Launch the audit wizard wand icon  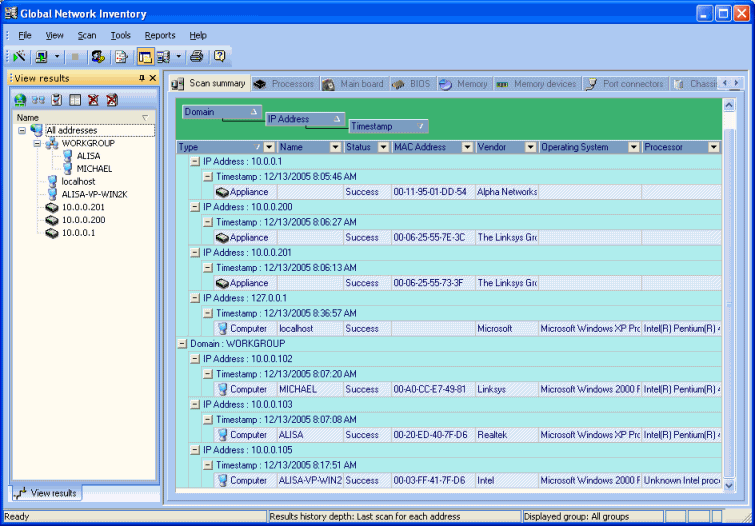[x=20, y=57]
